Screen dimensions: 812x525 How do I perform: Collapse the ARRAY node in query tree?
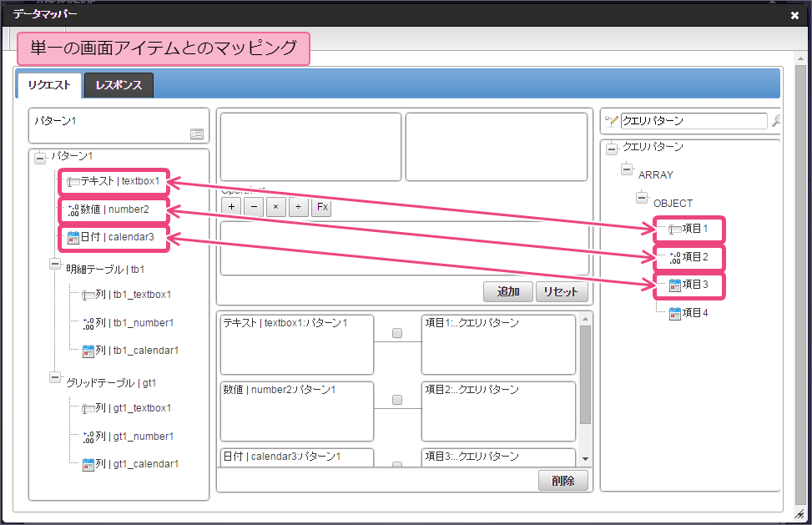tap(627, 169)
